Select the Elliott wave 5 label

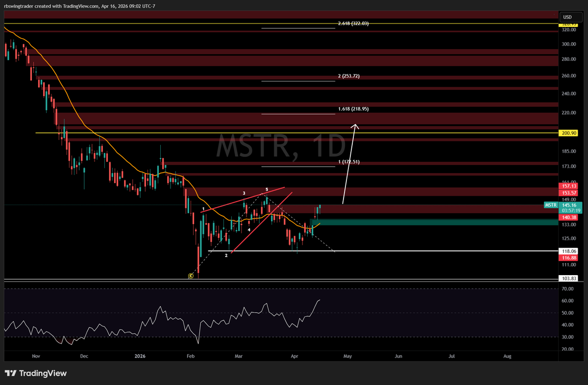tap(266, 189)
